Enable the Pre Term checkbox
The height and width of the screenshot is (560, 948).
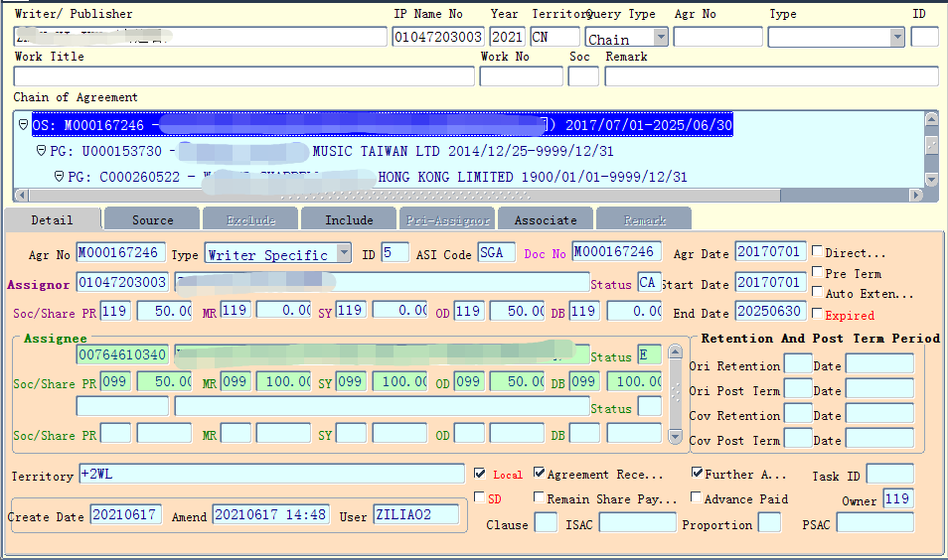point(817,271)
